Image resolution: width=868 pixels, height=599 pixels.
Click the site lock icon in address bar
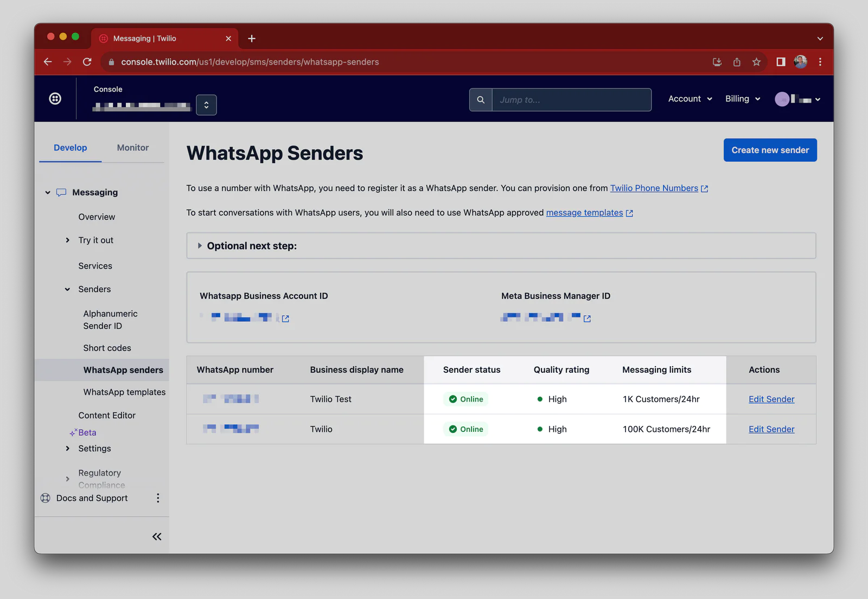[x=111, y=62]
